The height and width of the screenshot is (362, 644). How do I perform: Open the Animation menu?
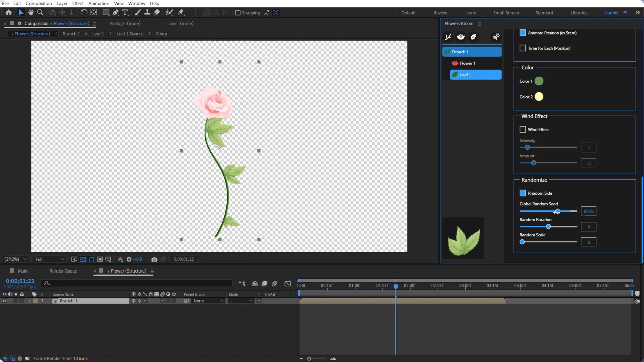point(98,3)
